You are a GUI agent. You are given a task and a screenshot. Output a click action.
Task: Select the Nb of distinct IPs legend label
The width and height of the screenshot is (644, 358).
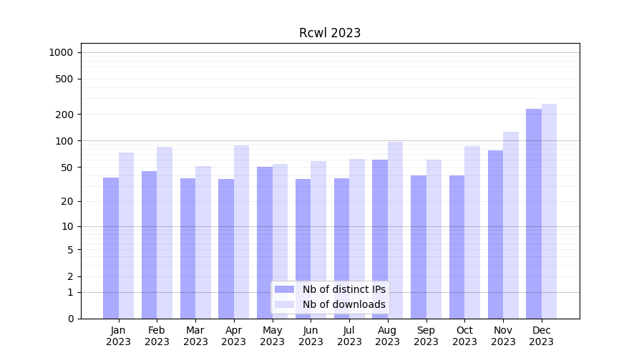pos(343,289)
